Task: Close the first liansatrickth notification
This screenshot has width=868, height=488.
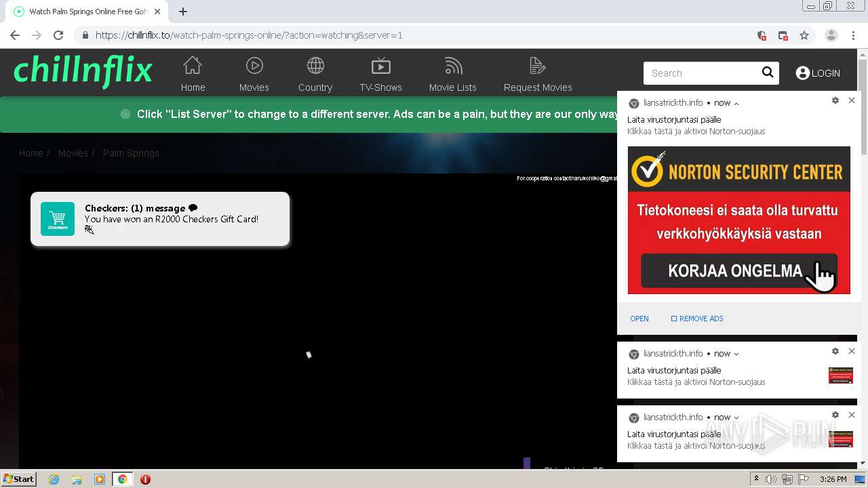Action: tap(852, 100)
